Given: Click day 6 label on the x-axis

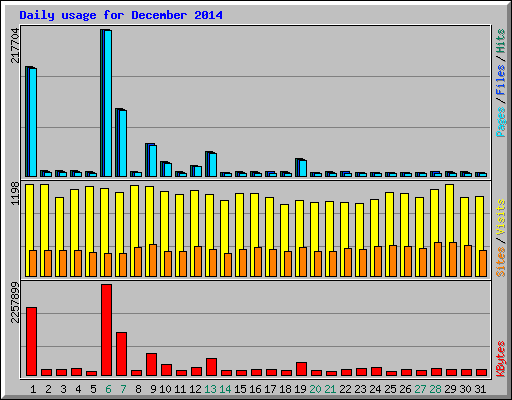Looking at the screenshot, I should [x=108, y=389].
